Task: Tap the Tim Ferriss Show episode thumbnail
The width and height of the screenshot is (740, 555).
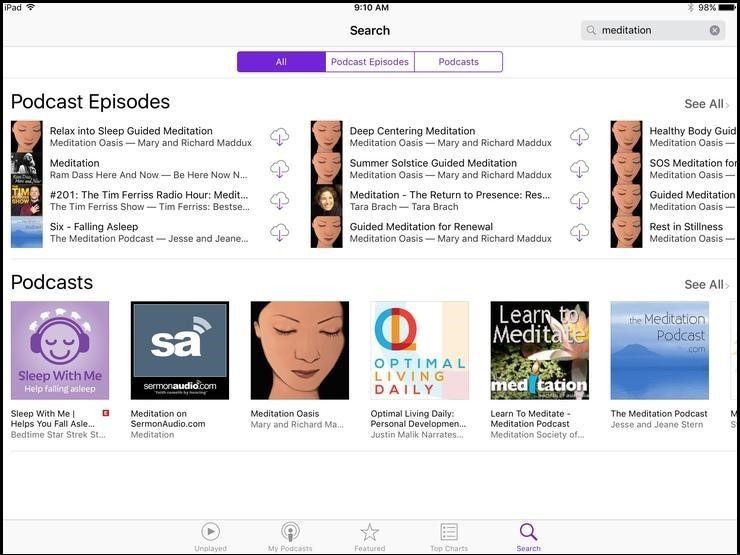Action: click(x=26, y=201)
